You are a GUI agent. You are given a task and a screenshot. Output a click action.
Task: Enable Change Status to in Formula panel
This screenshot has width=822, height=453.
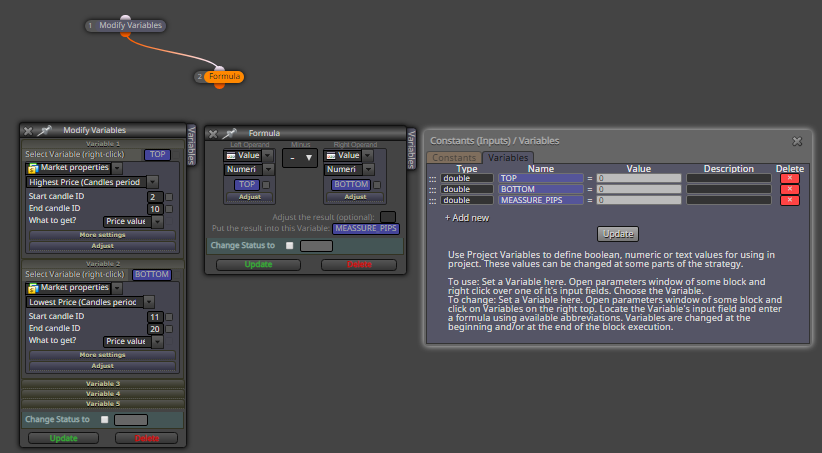[289, 245]
